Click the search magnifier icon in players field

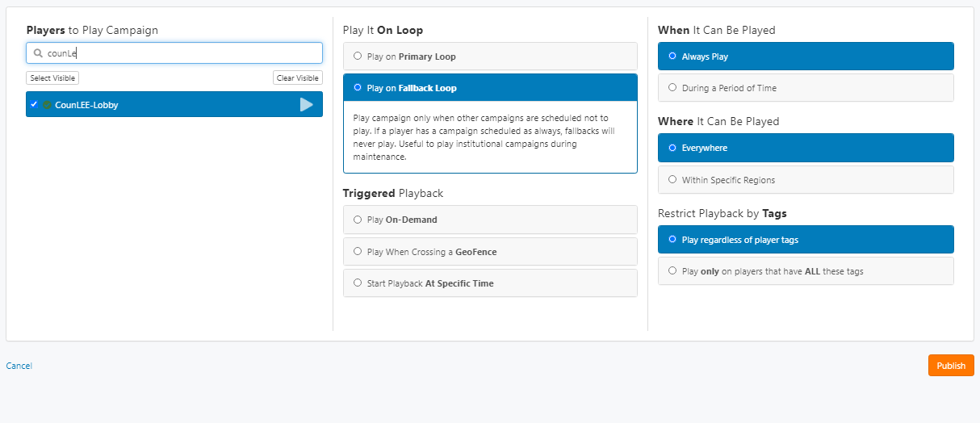(38, 53)
